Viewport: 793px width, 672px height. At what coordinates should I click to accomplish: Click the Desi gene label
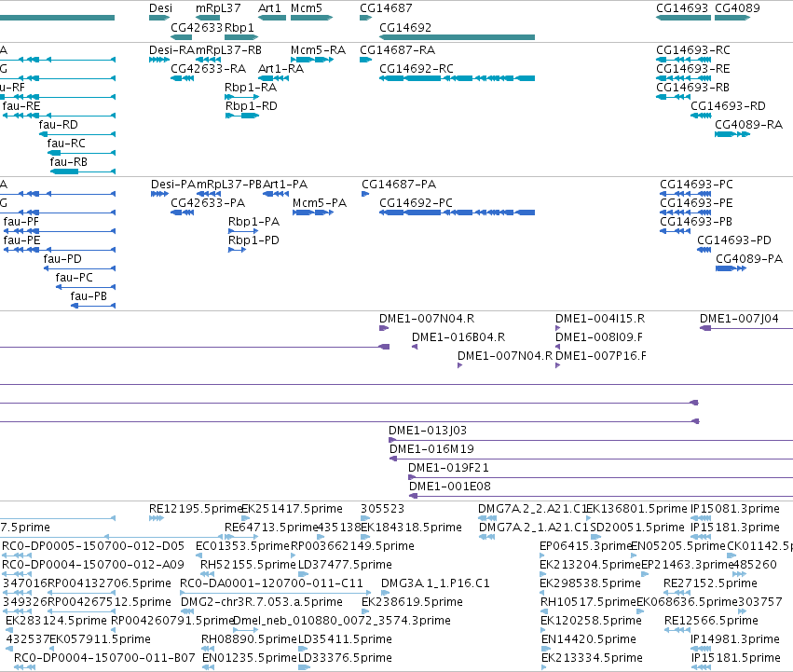[160, 8]
